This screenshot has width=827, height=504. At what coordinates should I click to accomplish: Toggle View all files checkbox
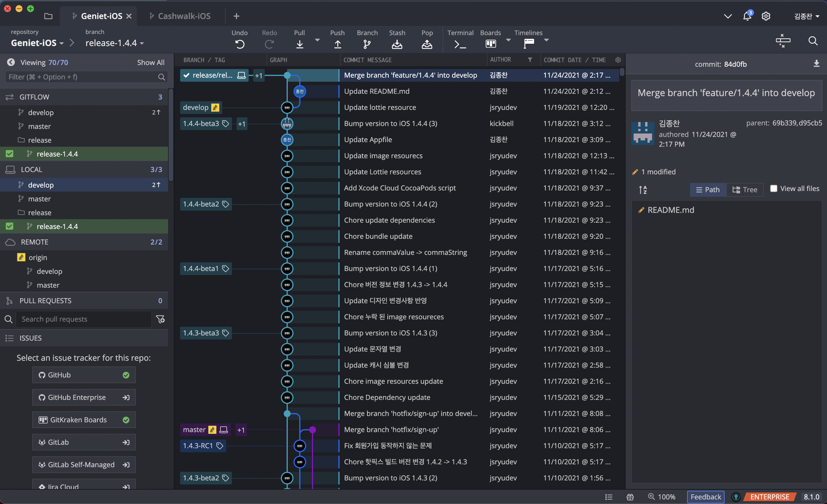pyautogui.click(x=774, y=188)
